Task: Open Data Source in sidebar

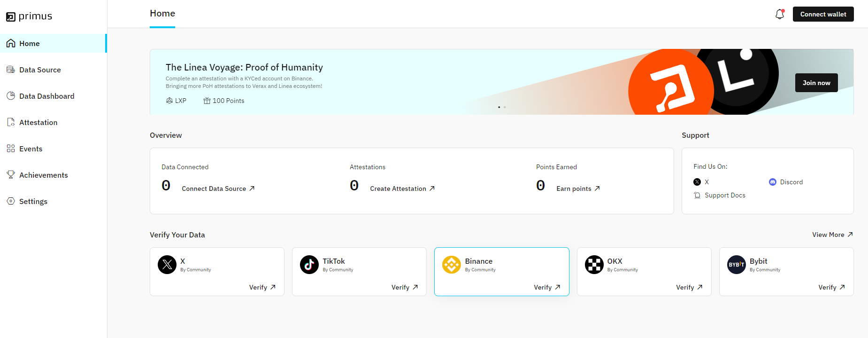Action: tap(40, 70)
